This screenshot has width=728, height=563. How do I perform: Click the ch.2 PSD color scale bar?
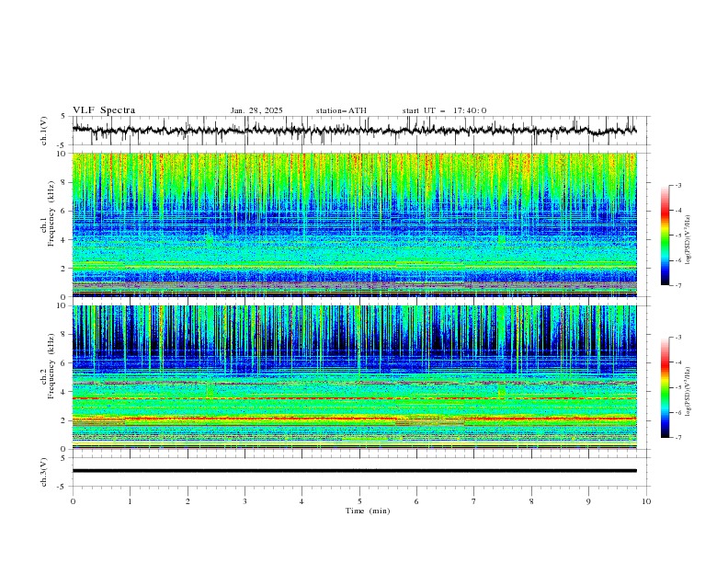[x=665, y=387]
